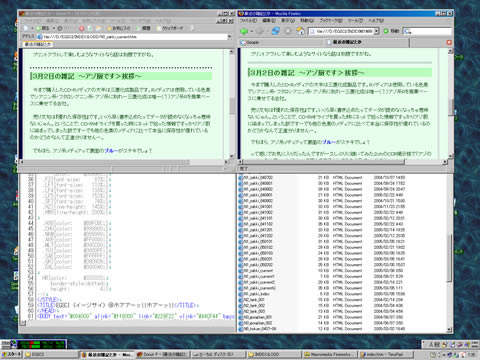This screenshot has width=480, height=360.
Task: Click the HTML icon of N1_zakki_050201
Action: tap(241, 259)
